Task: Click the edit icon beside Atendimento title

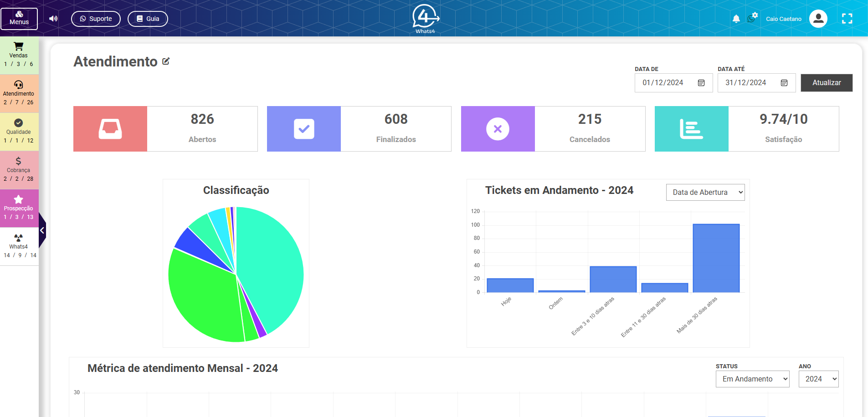Action: (x=166, y=61)
